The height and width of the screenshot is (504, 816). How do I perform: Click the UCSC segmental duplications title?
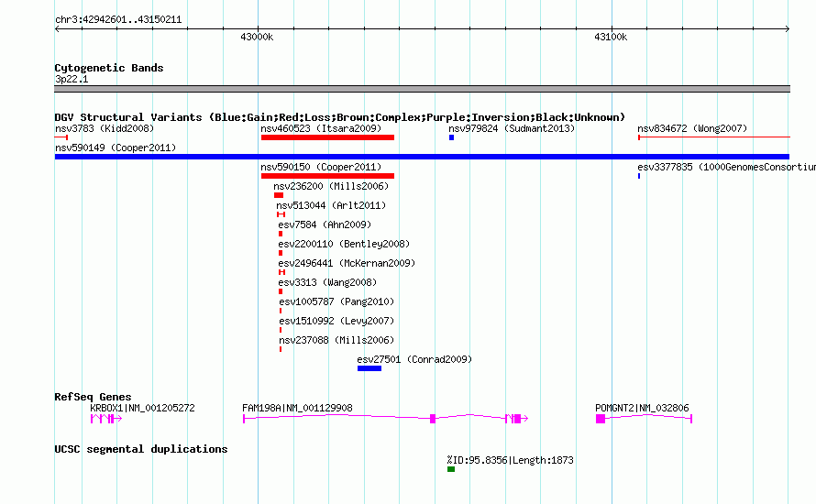[x=141, y=449]
